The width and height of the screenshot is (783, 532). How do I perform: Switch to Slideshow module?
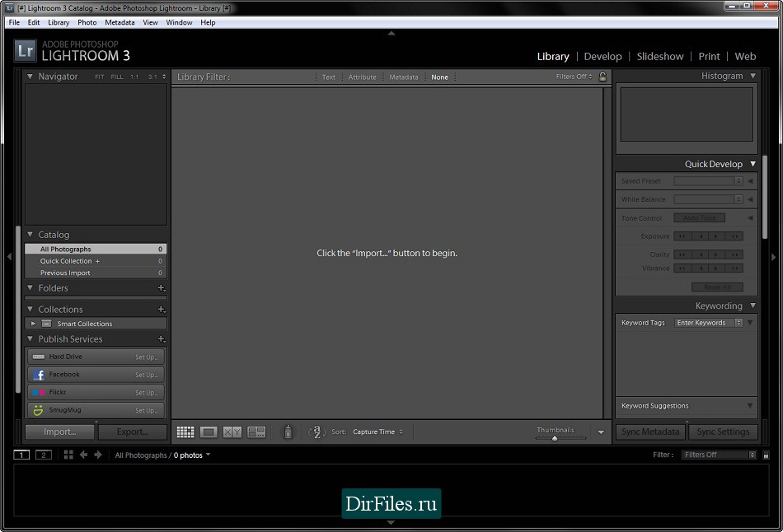659,56
